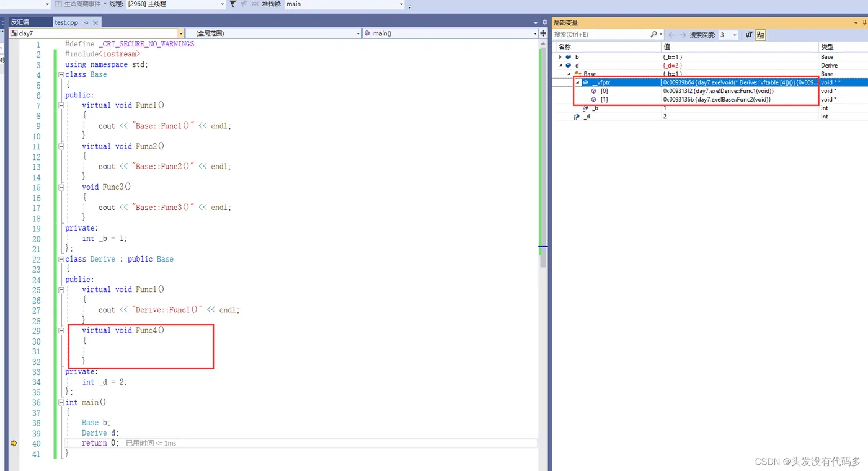Viewport: 868px width, 471px height.
Task: Select the value cell {_d=2}
Action: point(673,65)
